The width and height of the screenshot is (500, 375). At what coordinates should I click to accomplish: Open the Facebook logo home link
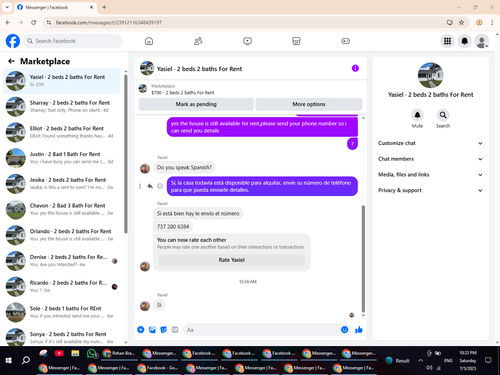tap(13, 41)
